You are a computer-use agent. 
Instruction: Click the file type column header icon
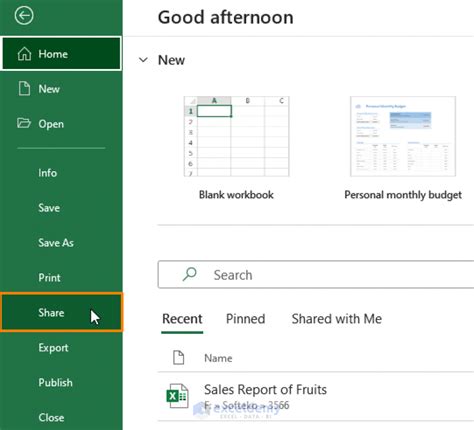179,358
